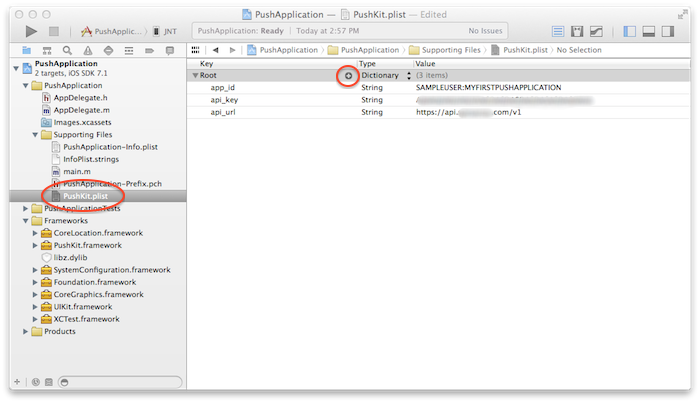Add a new item under Root

pyautogui.click(x=348, y=76)
